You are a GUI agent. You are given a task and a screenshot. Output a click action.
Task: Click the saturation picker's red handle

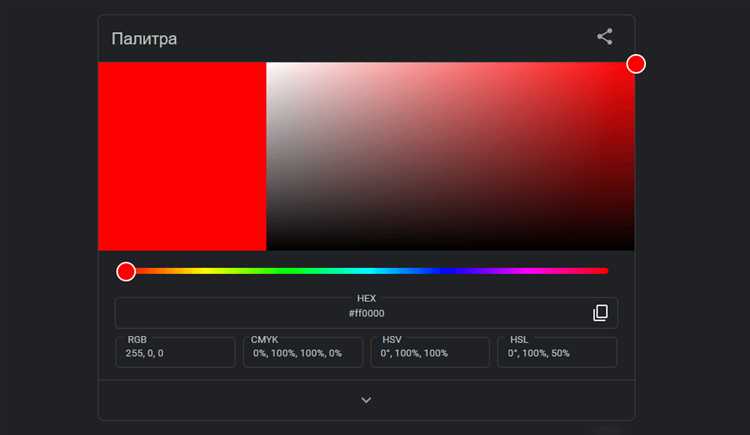click(636, 64)
